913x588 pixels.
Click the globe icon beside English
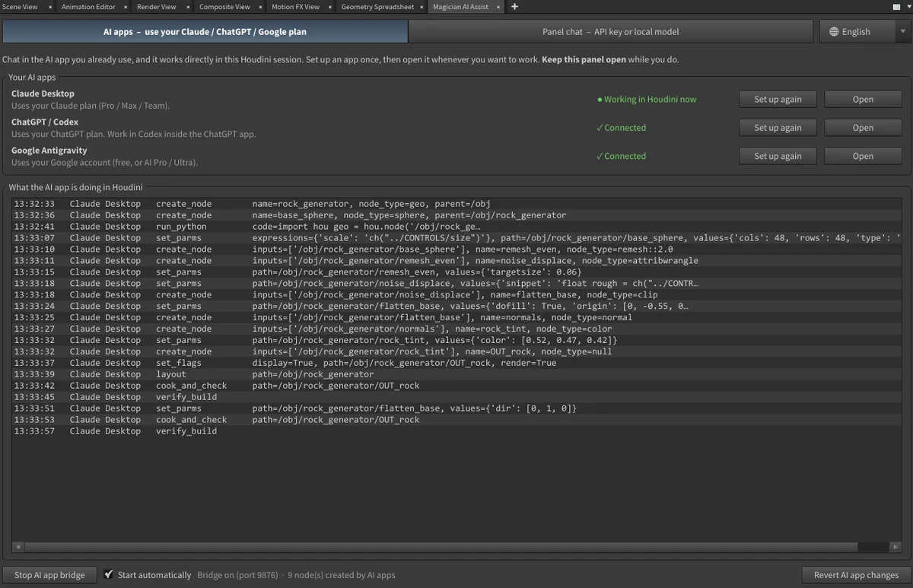click(x=834, y=32)
